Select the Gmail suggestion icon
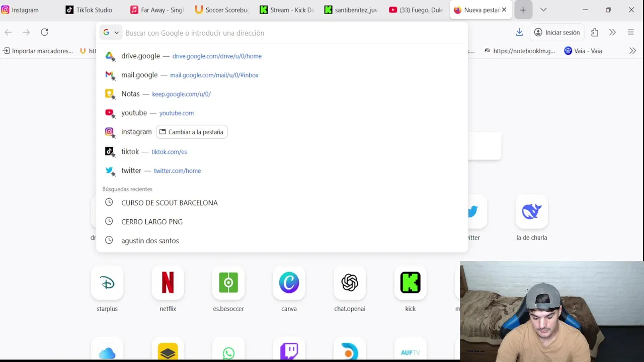The image size is (644, 362). pos(109,75)
